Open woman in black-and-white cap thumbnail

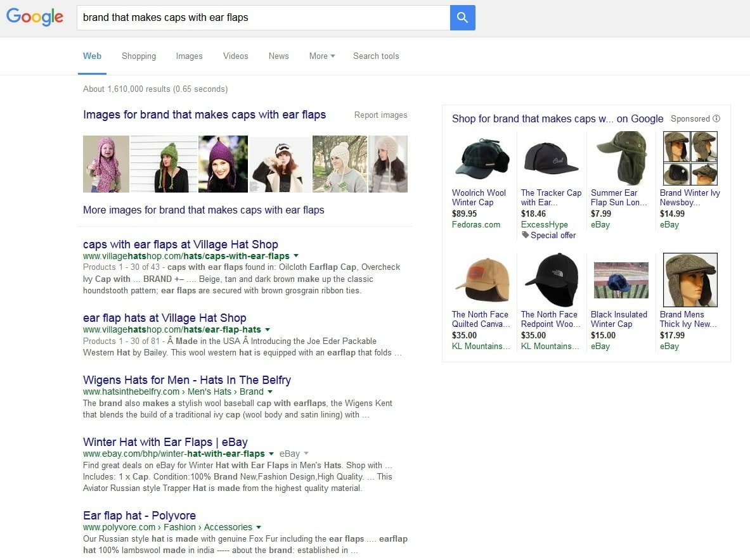(x=280, y=164)
